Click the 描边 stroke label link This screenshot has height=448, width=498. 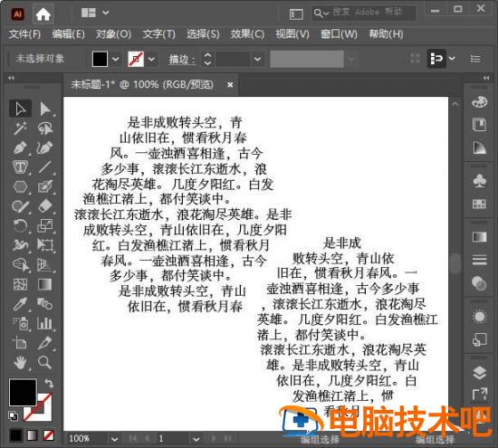(182, 60)
